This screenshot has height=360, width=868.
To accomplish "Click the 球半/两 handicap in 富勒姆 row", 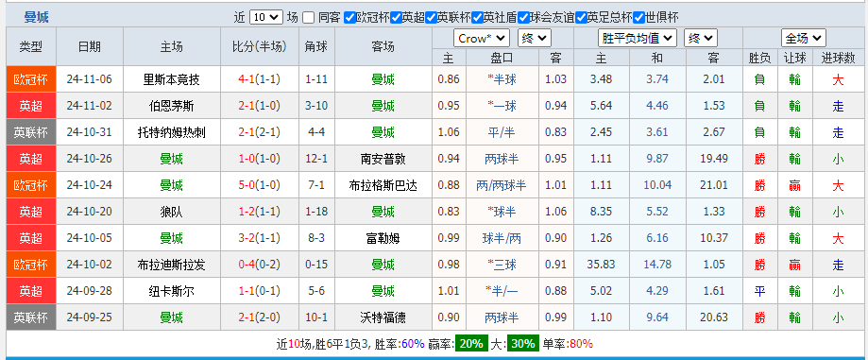I will click(x=502, y=238).
